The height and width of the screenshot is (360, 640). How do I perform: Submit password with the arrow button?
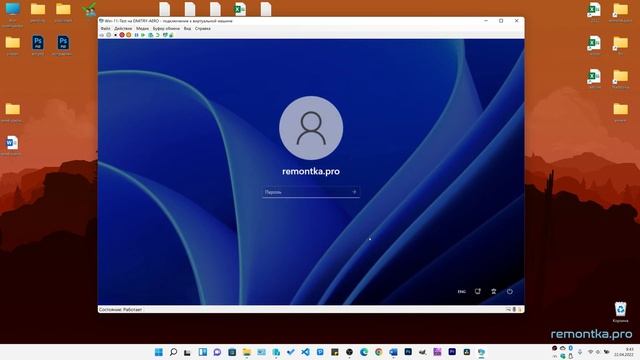coord(354,192)
